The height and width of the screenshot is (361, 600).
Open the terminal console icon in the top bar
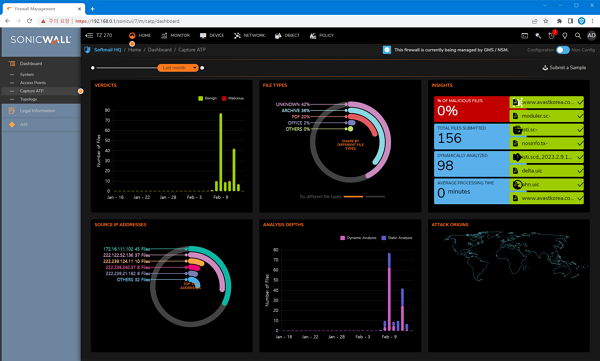[x=525, y=36]
